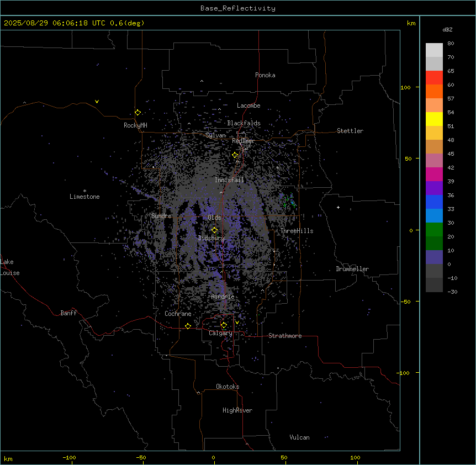
Task: Click the 80 value on the dBZ scale
Action: pos(451,44)
